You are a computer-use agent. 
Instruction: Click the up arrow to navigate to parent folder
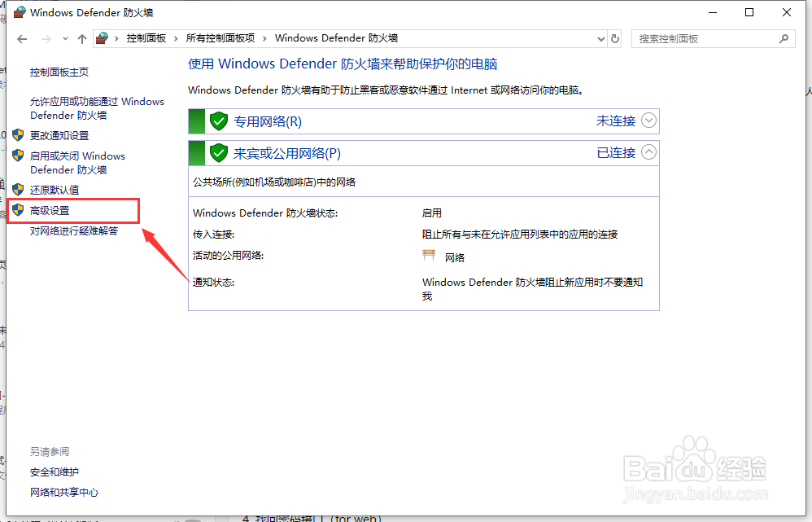coord(82,38)
